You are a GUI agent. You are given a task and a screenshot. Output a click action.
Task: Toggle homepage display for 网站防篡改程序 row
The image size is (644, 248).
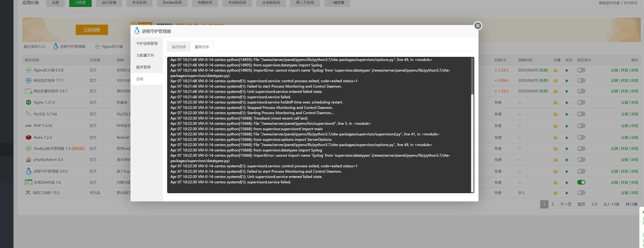tap(581, 91)
